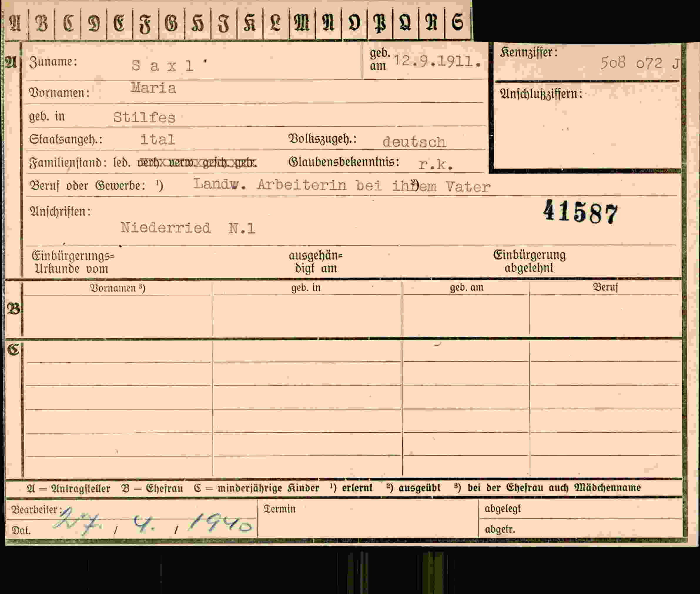
Task: Click the handwritten day number after 'Dat.'
Action: coord(78,521)
